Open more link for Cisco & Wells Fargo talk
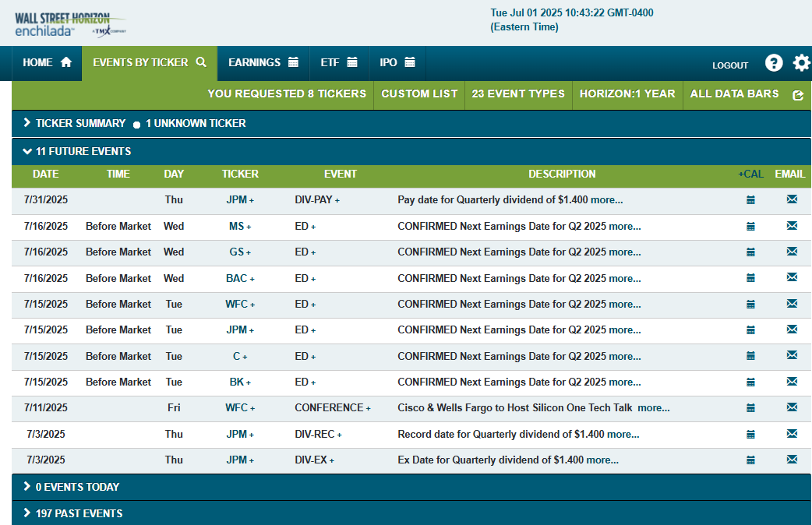The width and height of the screenshot is (812, 525). tap(654, 408)
